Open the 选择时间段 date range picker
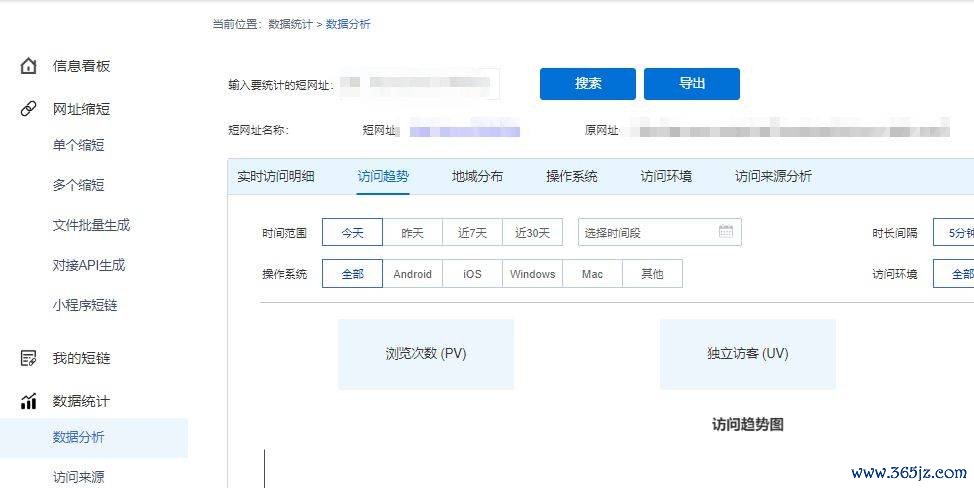Screen dimensions: 974x488 tap(660, 232)
